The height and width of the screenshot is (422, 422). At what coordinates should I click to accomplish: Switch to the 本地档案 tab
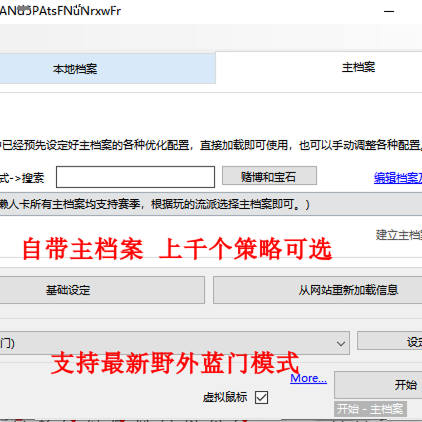(x=107, y=68)
